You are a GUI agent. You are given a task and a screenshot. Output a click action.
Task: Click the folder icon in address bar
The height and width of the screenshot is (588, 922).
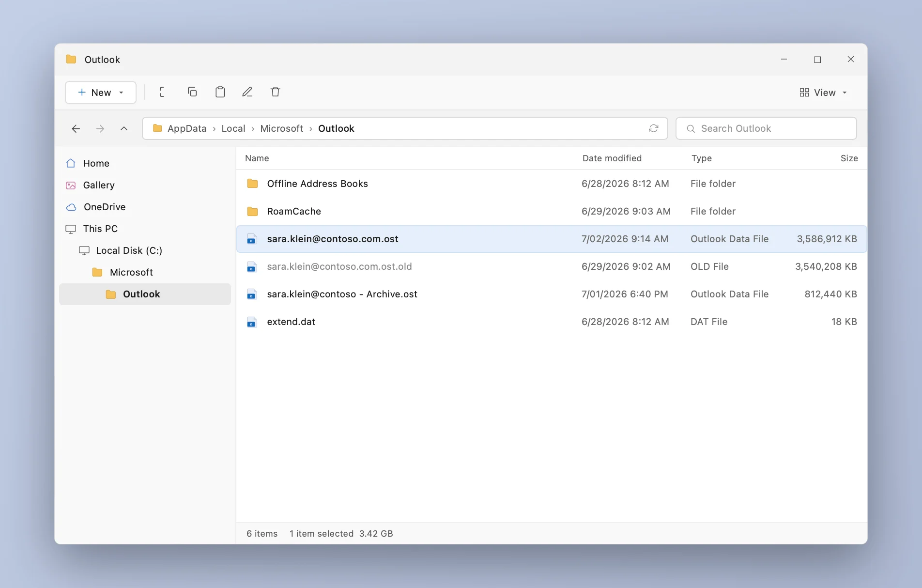pos(157,128)
